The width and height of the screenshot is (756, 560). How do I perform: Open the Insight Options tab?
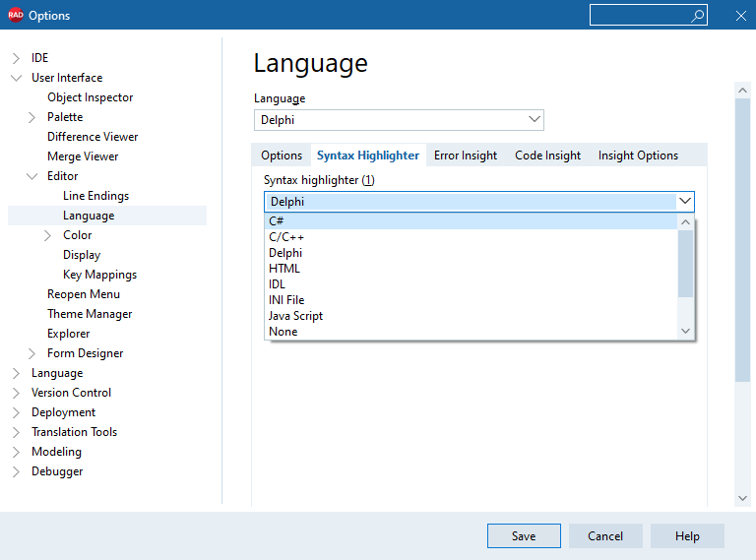click(638, 156)
